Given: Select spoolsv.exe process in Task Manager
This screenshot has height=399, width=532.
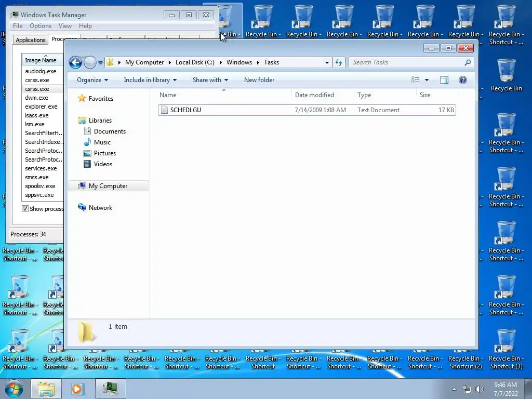Looking at the screenshot, I should (x=40, y=186).
